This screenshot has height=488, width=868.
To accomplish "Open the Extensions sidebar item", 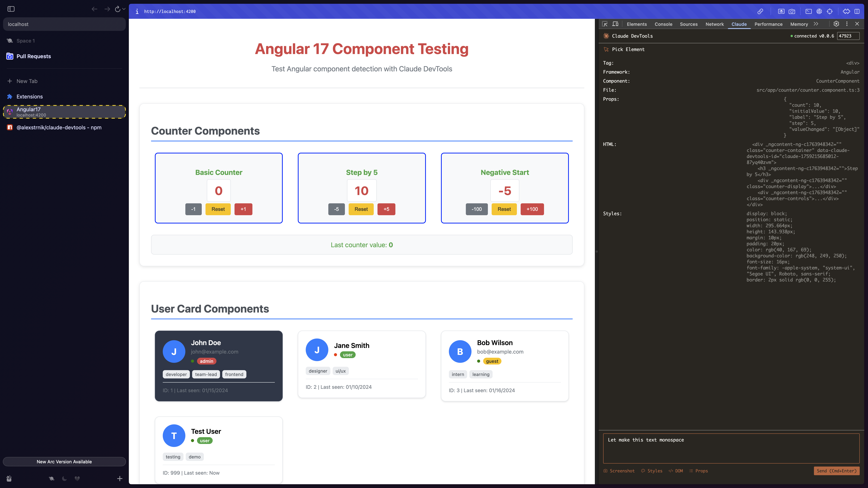I will coord(64,97).
